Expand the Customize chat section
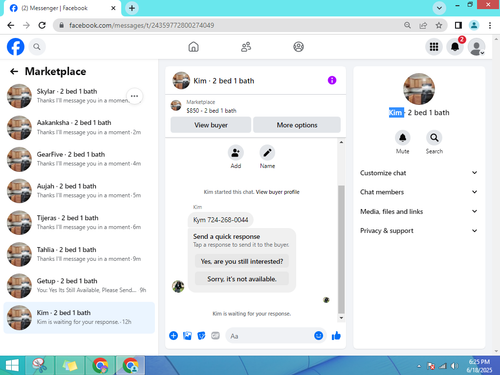This screenshot has width=500, height=375. pyautogui.click(x=419, y=173)
